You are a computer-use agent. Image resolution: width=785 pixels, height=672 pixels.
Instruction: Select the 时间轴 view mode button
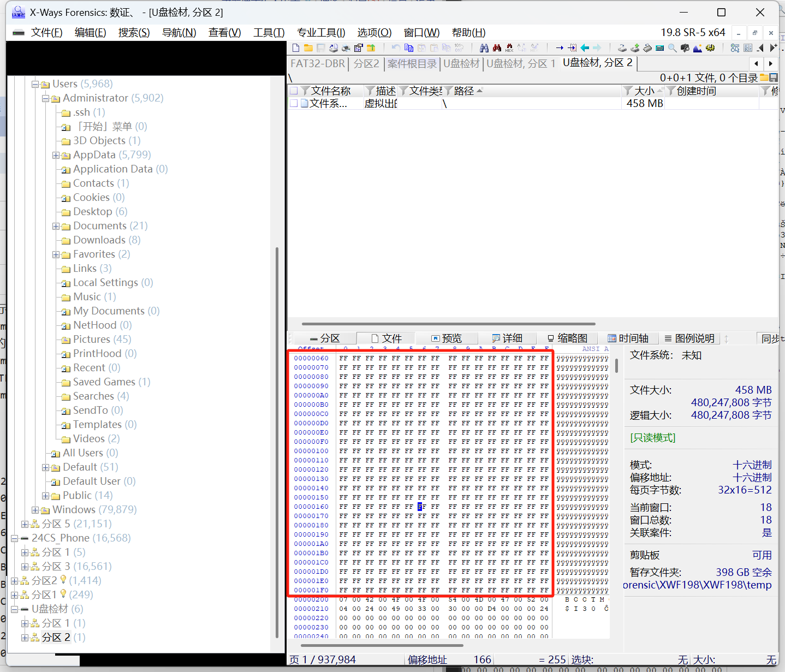point(628,338)
